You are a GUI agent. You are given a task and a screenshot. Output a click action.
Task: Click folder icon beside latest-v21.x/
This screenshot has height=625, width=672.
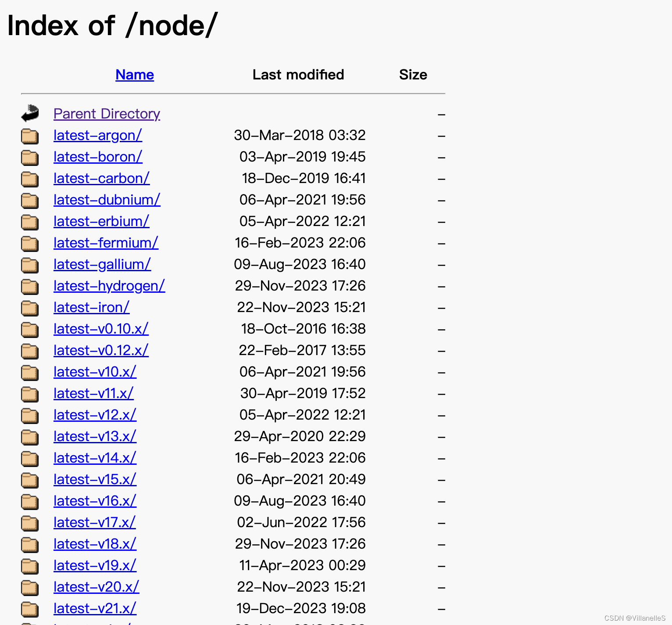point(30,609)
